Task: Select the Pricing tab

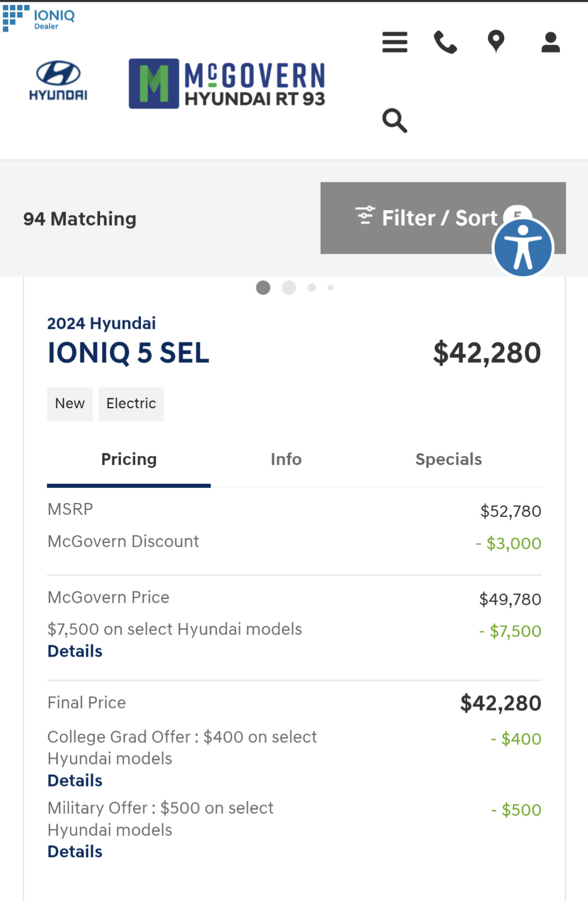Action: click(x=129, y=459)
